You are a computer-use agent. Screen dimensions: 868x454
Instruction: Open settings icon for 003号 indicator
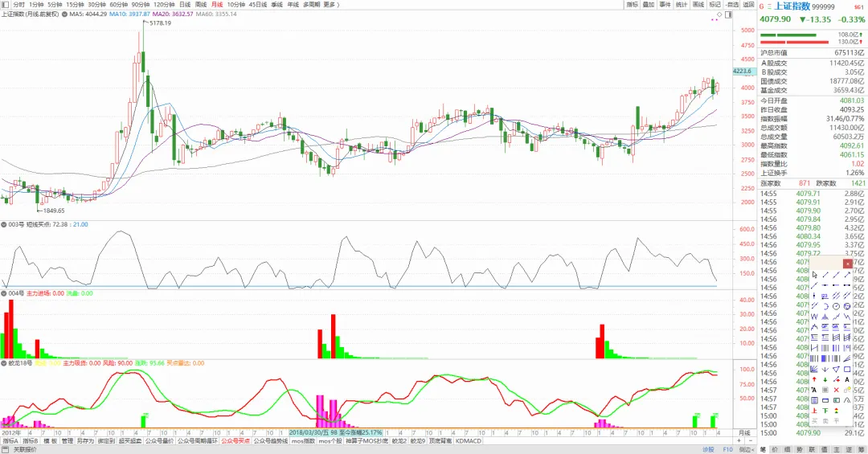4,225
